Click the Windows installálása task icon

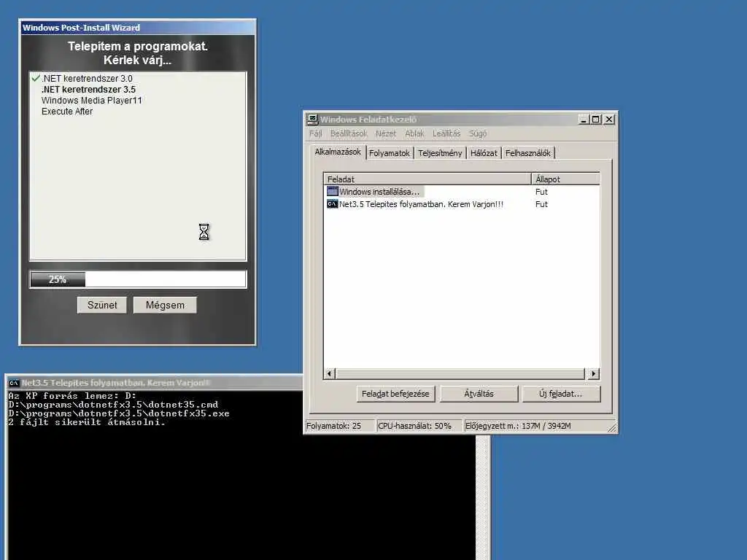click(x=332, y=192)
